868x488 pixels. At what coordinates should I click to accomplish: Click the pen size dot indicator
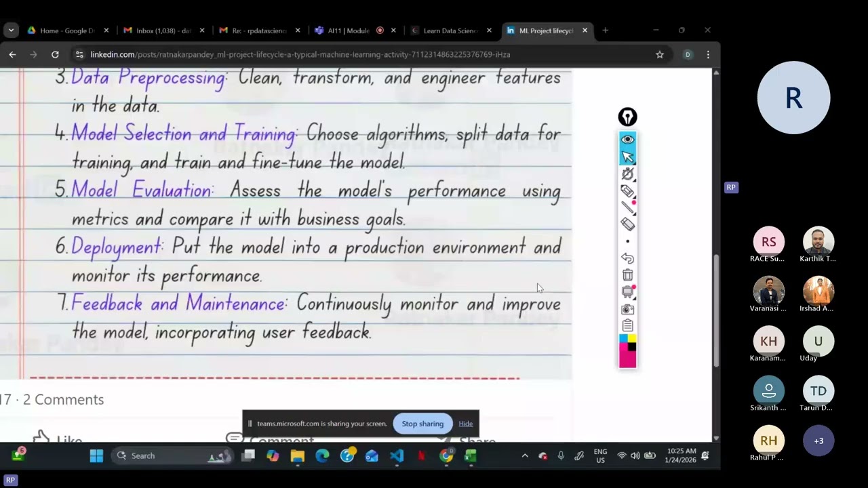[x=627, y=241]
